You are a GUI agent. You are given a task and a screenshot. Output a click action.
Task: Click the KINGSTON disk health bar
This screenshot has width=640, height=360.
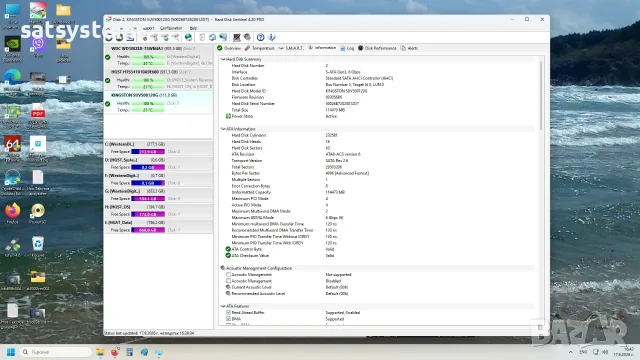pyautogui.click(x=148, y=104)
